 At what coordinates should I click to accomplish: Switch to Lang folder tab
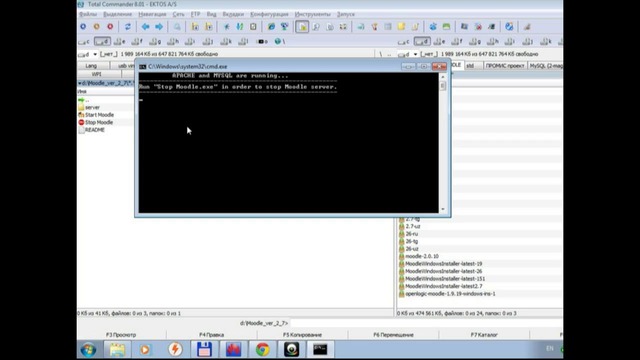(91, 66)
